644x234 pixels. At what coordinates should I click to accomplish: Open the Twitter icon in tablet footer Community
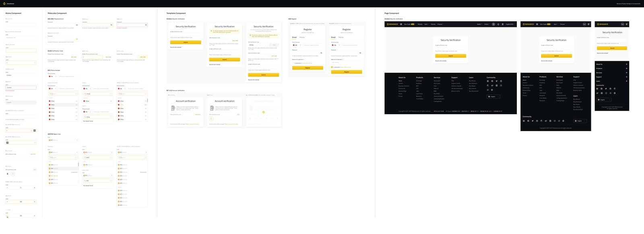point(533,121)
